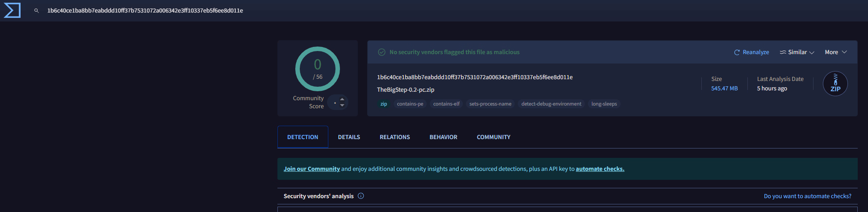The image size is (868, 212).
Task: Expand the Similar dropdown
Action: coord(797,52)
